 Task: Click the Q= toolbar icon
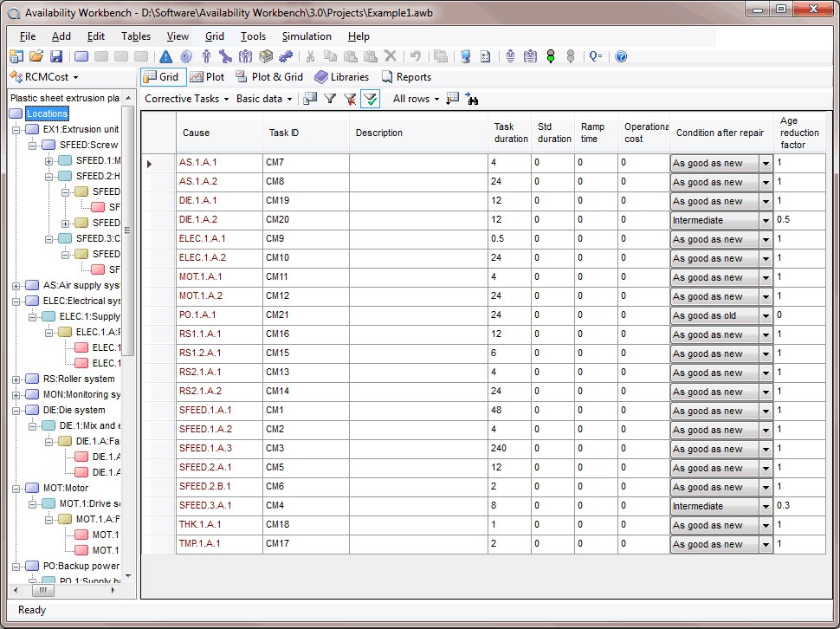[596, 56]
